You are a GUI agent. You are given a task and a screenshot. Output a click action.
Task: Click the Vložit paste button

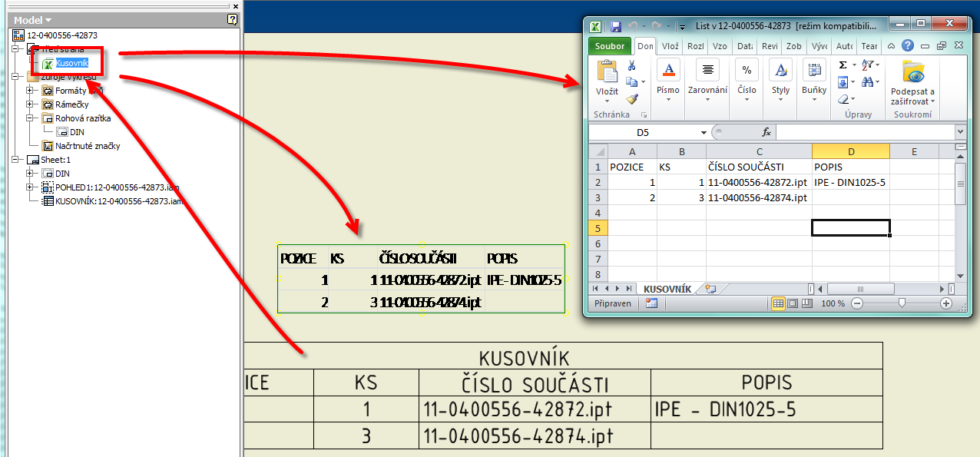click(607, 80)
